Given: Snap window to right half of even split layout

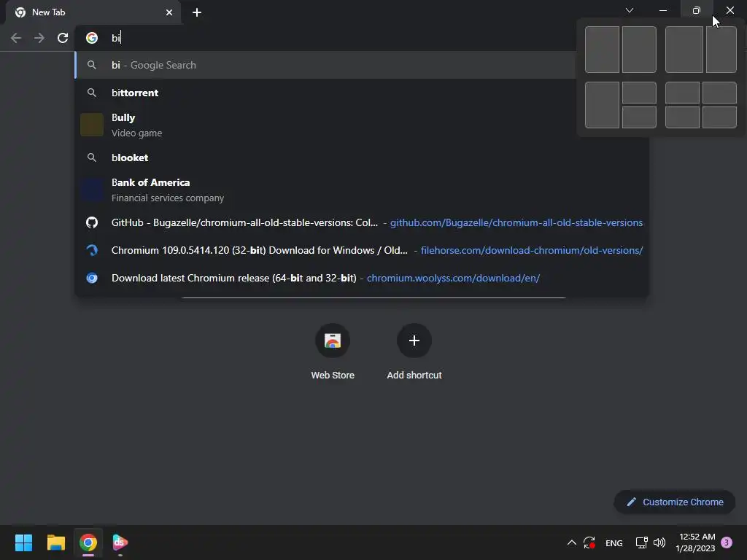Looking at the screenshot, I should click(639, 50).
